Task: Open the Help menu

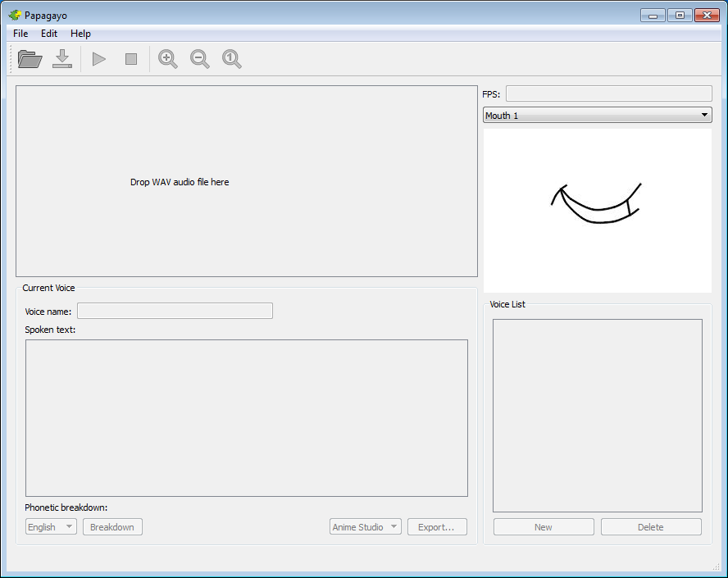Action: pos(80,34)
